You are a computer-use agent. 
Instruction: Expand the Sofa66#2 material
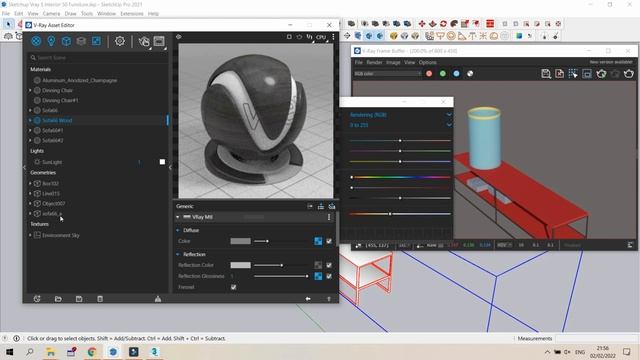30,140
